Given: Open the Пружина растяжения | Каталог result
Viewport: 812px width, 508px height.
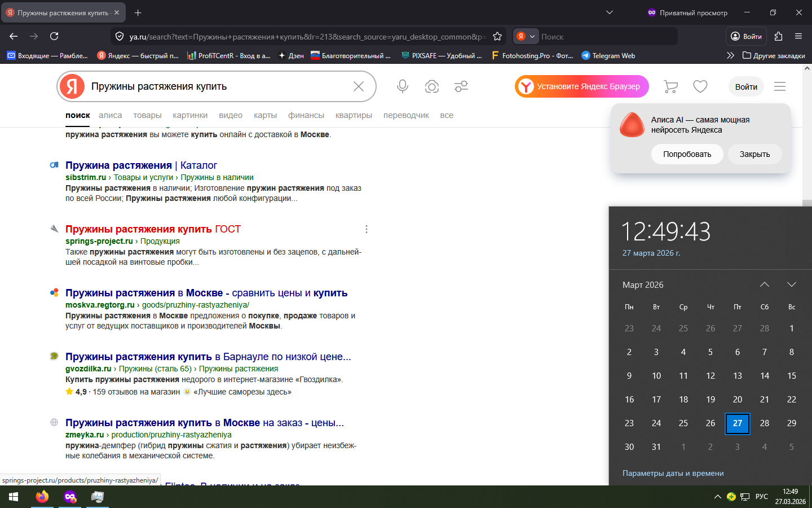Looking at the screenshot, I should point(141,165).
